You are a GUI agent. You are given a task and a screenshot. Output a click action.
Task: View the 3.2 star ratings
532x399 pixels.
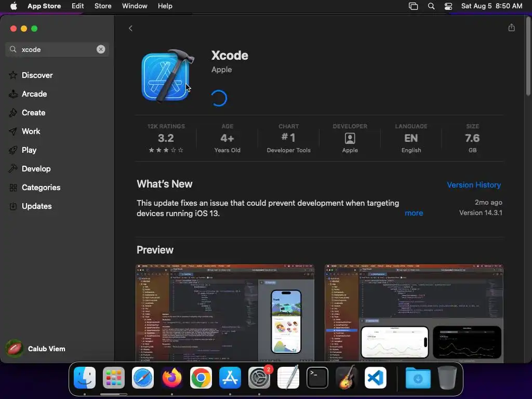click(166, 138)
